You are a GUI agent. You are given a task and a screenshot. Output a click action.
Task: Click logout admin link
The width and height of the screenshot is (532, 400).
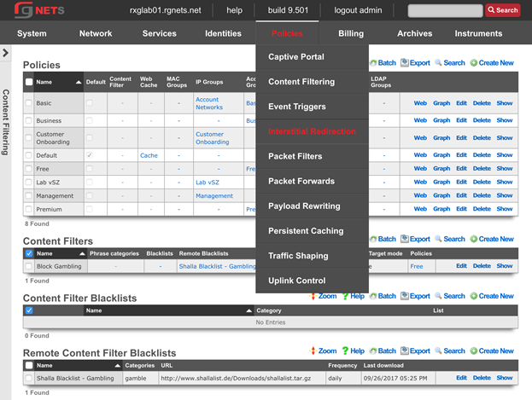click(358, 10)
